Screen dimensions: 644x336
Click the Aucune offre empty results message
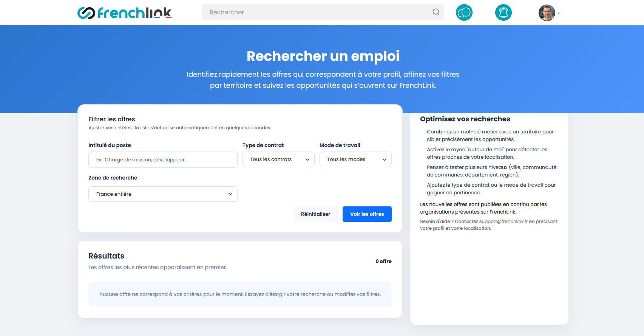pos(240,294)
